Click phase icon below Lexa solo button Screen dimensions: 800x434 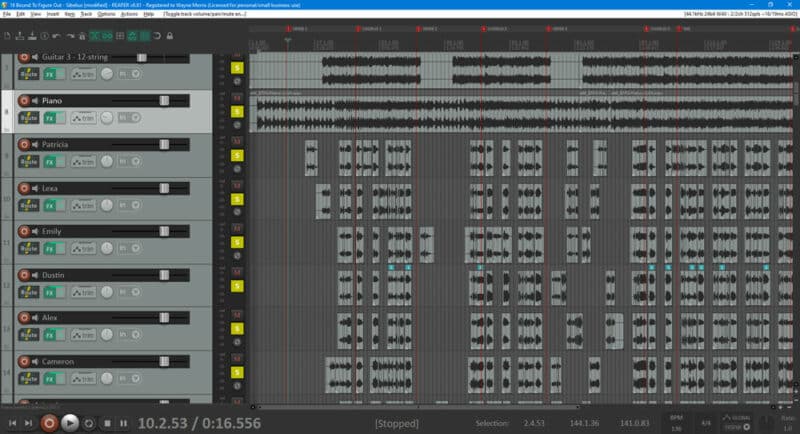point(237,212)
